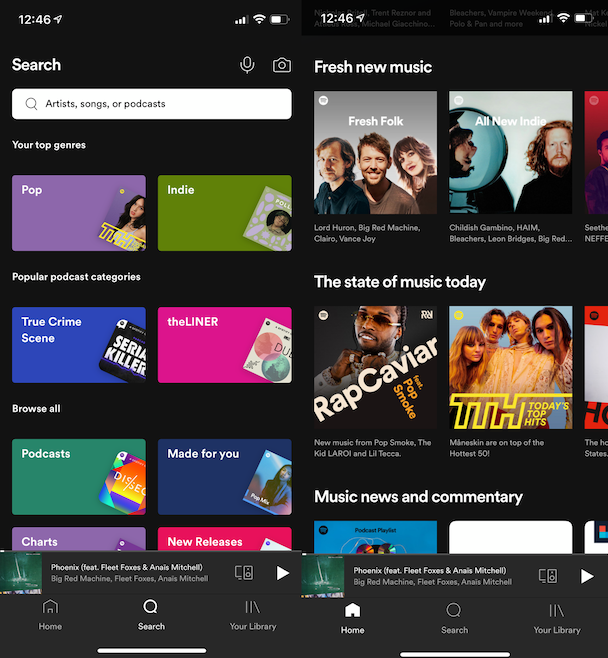Open devices icon in right now-playing bar
608x658 pixels.
tap(548, 576)
